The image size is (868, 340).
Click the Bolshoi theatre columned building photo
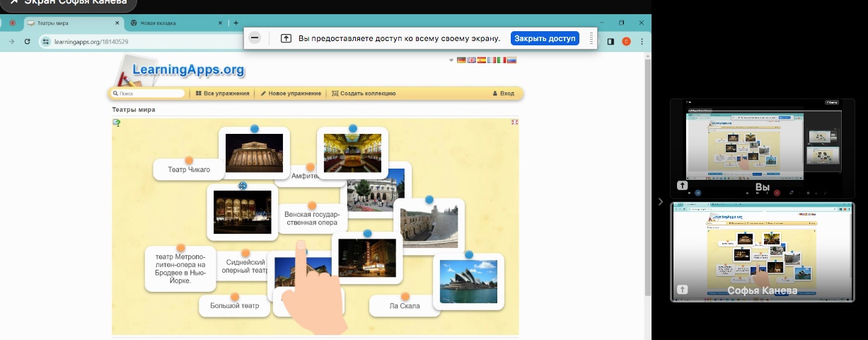tap(254, 153)
